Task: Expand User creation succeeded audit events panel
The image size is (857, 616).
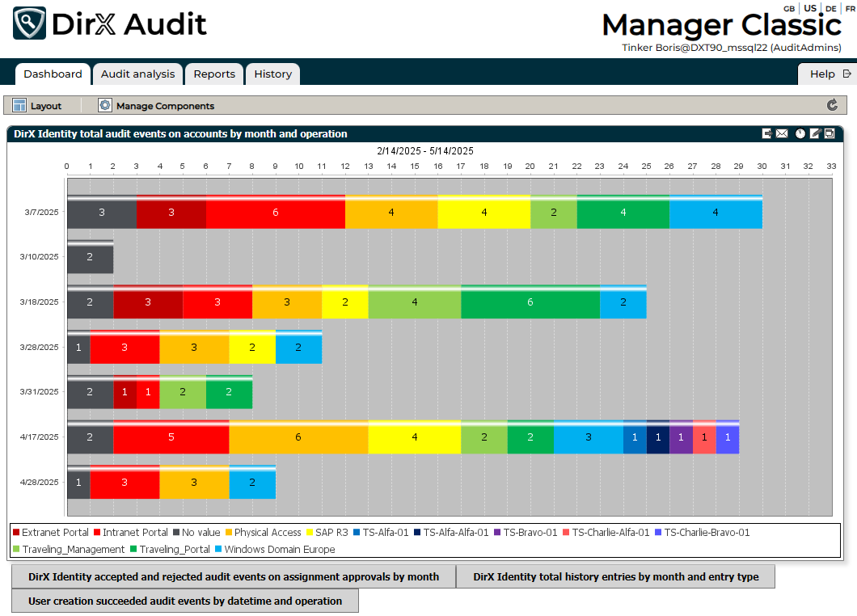Action: pos(184,601)
